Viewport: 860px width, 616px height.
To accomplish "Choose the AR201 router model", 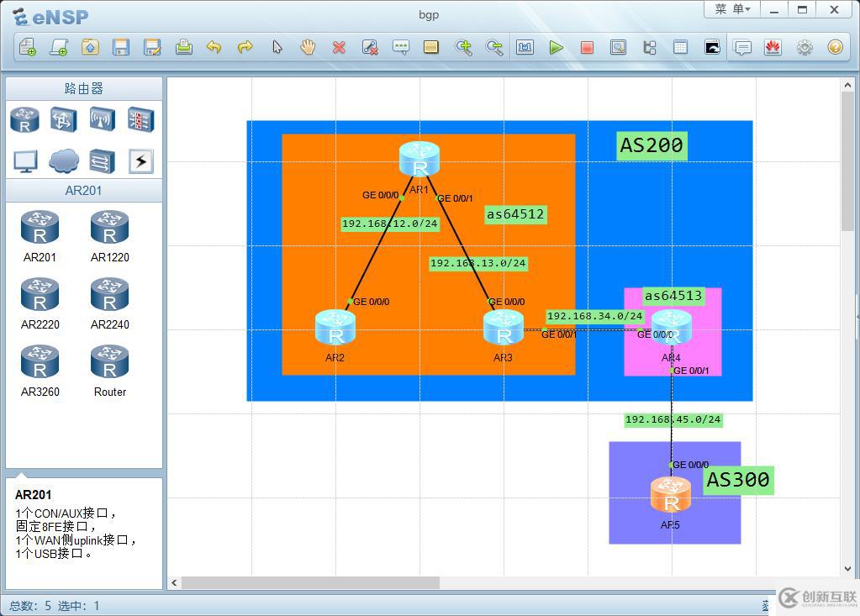I will point(40,236).
